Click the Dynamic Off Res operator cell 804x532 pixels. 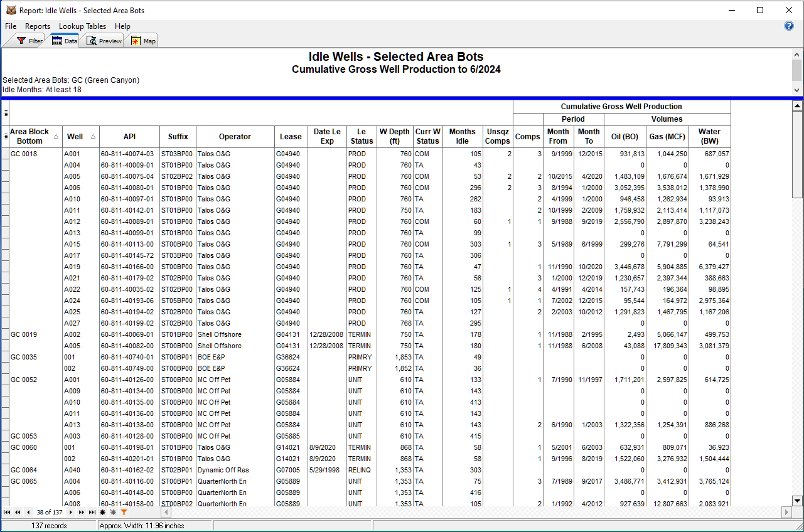click(235, 470)
